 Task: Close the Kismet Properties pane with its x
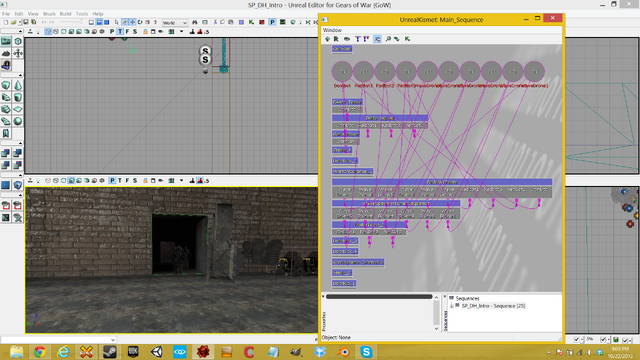tap(324, 297)
